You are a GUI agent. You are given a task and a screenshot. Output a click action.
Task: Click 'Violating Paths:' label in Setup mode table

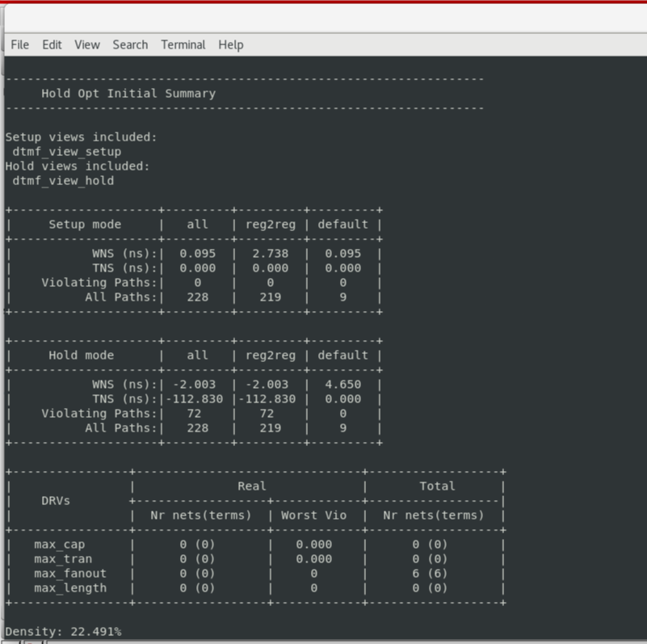[x=99, y=283]
